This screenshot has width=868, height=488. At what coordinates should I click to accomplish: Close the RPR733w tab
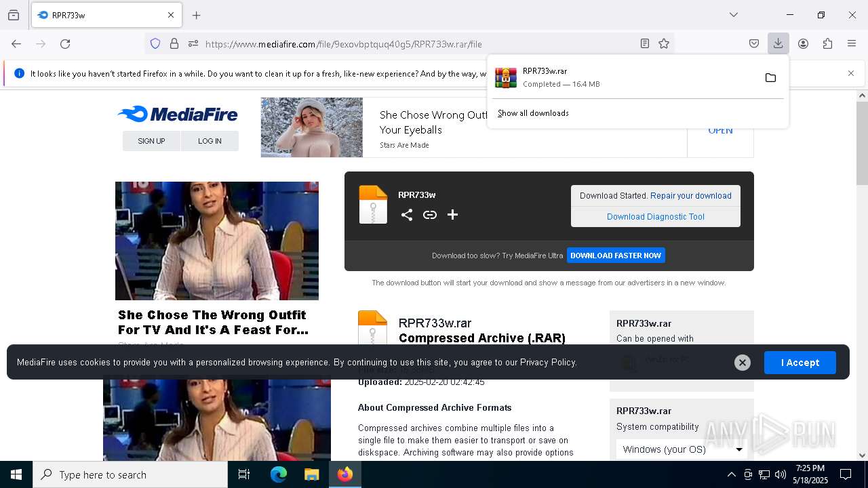(171, 15)
